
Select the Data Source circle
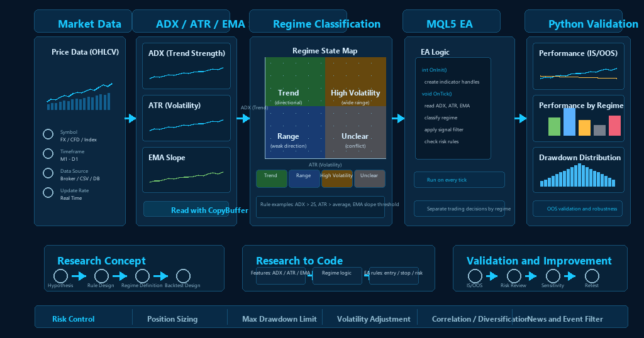(x=48, y=173)
